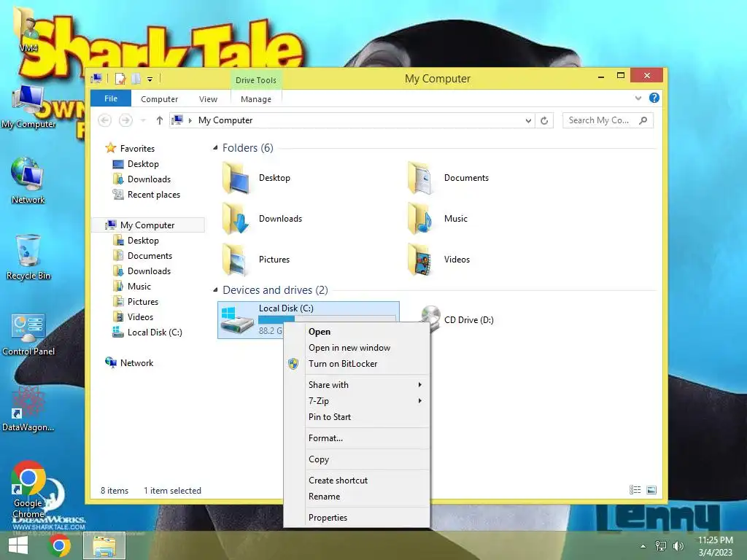Click the Back navigation arrow
The image size is (747, 560).
tap(105, 120)
